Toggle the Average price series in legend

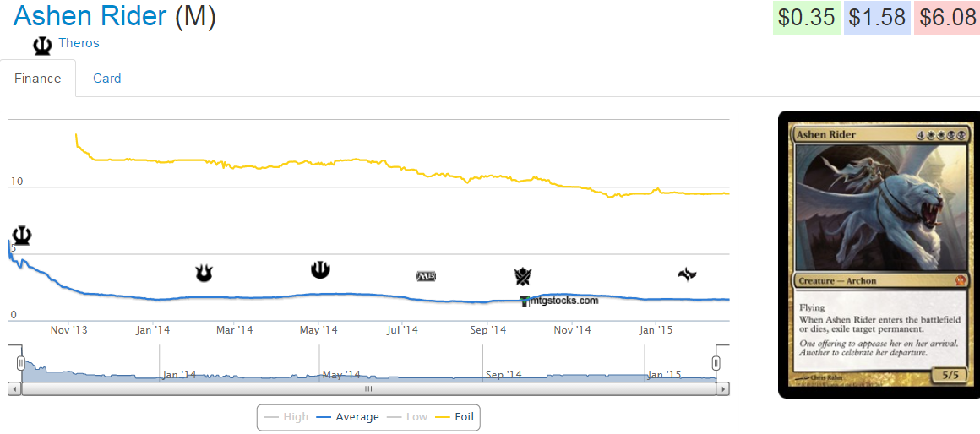click(x=347, y=416)
